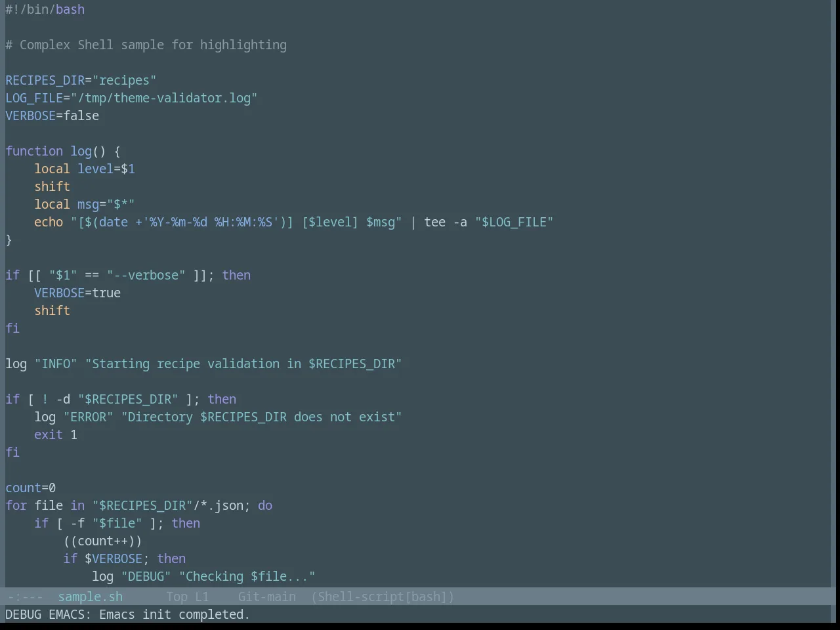Click the 'fi' after VERBOSE=true block

point(12,328)
